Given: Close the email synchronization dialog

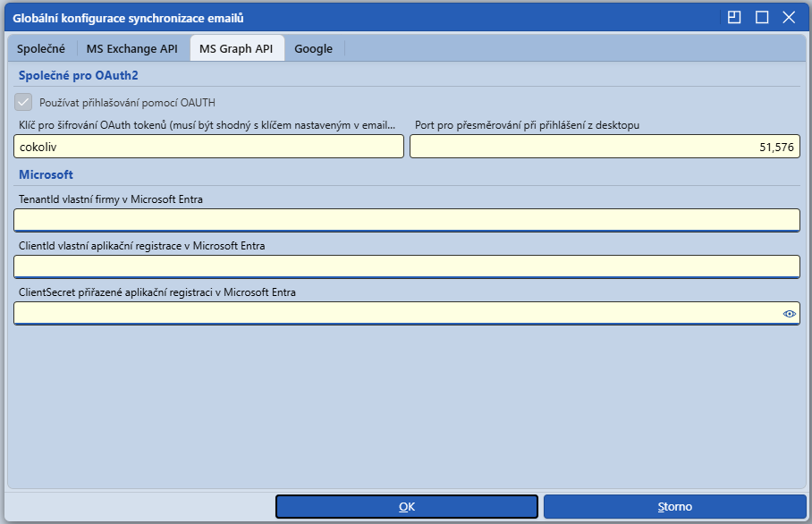Looking at the screenshot, I should click(x=789, y=18).
